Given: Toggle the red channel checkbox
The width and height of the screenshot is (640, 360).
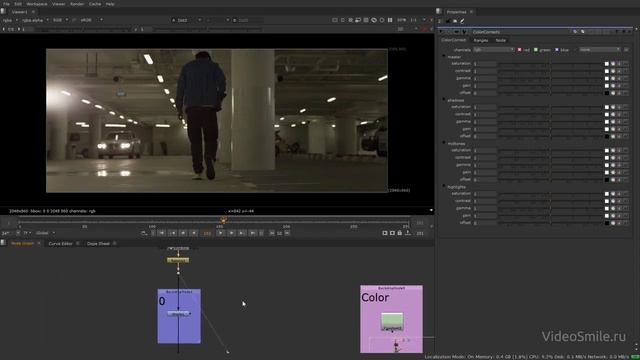Looking at the screenshot, I should [x=520, y=50].
